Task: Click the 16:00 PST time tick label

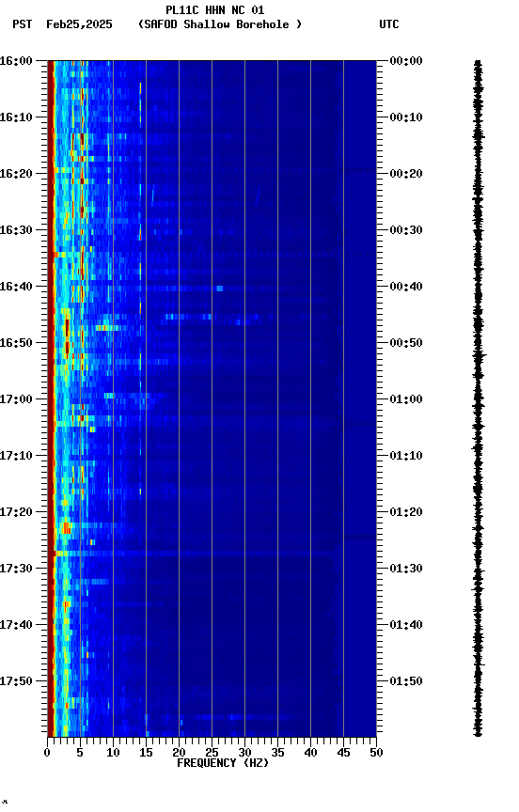Action: 16,61
